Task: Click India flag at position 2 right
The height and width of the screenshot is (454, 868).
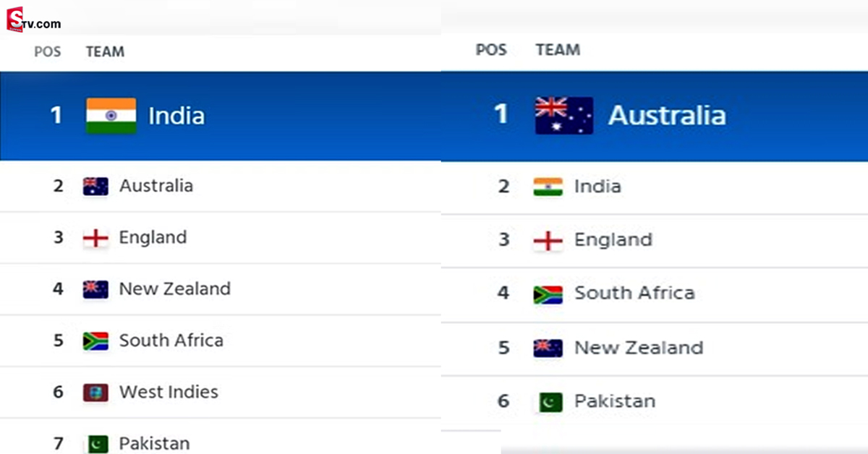Action: point(548,187)
